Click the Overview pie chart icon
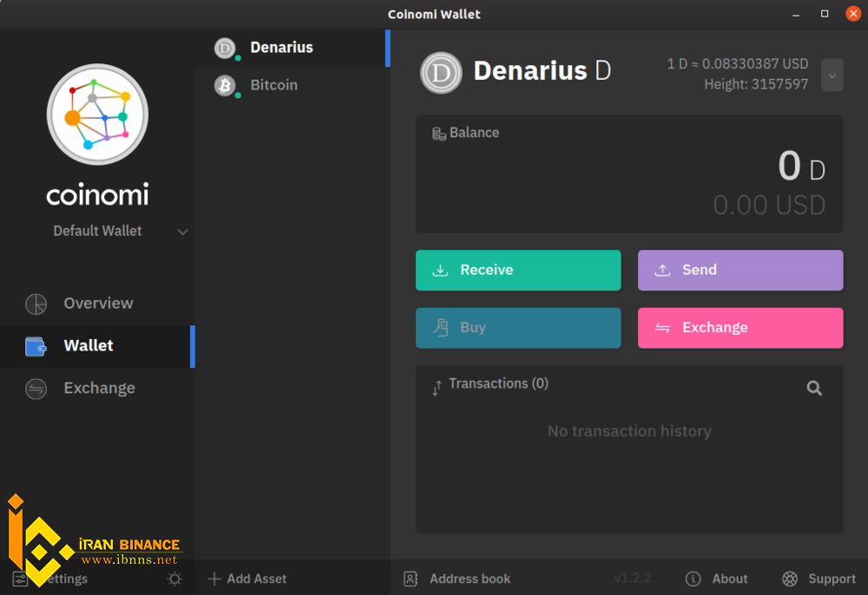868x595 pixels. click(36, 304)
